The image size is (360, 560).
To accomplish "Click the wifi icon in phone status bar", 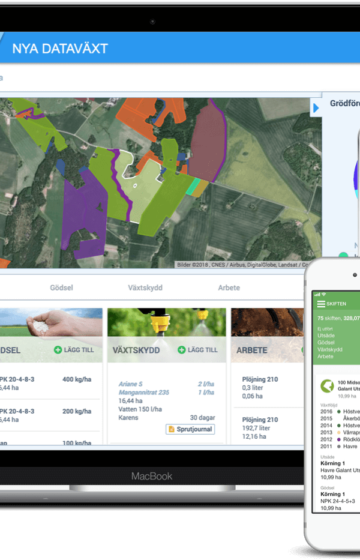I will click(324, 295).
